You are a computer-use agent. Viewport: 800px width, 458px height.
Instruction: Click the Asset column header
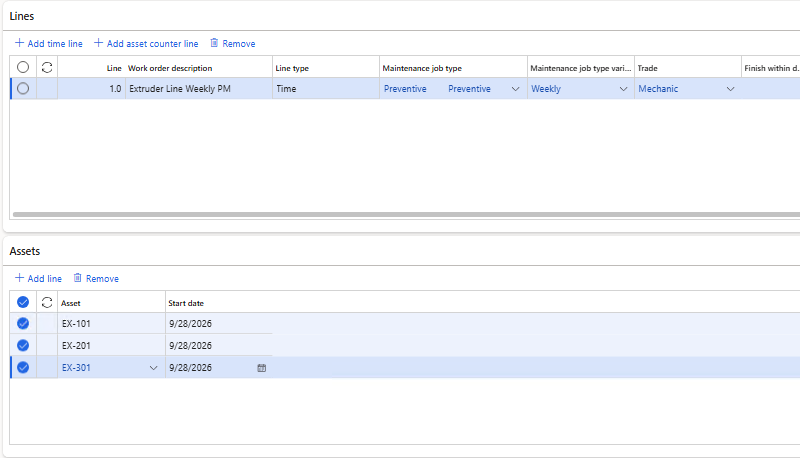(111, 303)
